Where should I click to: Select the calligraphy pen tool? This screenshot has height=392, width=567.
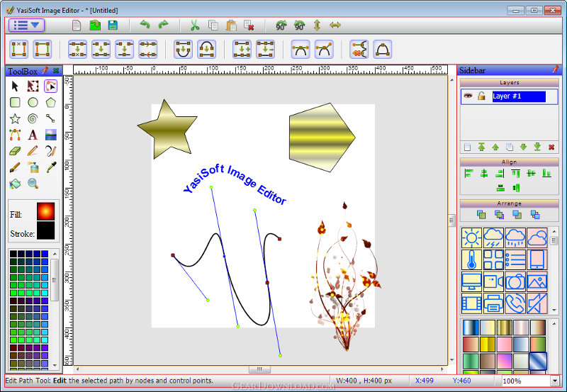[x=50, y=151]
